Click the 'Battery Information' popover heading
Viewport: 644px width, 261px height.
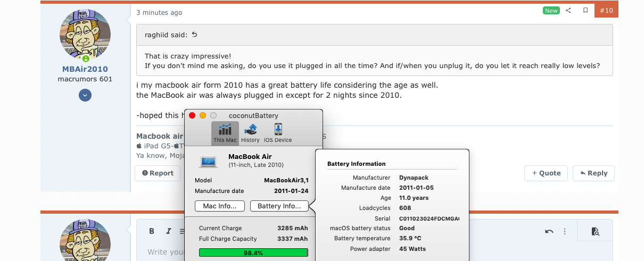tap(356, 164)
